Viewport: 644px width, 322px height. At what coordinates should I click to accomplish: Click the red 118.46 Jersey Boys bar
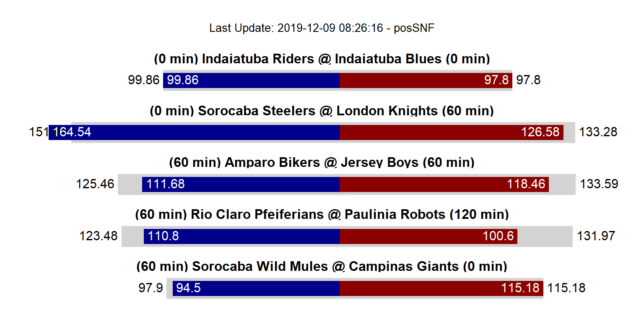pyautogui.click(x=444, y=184)
